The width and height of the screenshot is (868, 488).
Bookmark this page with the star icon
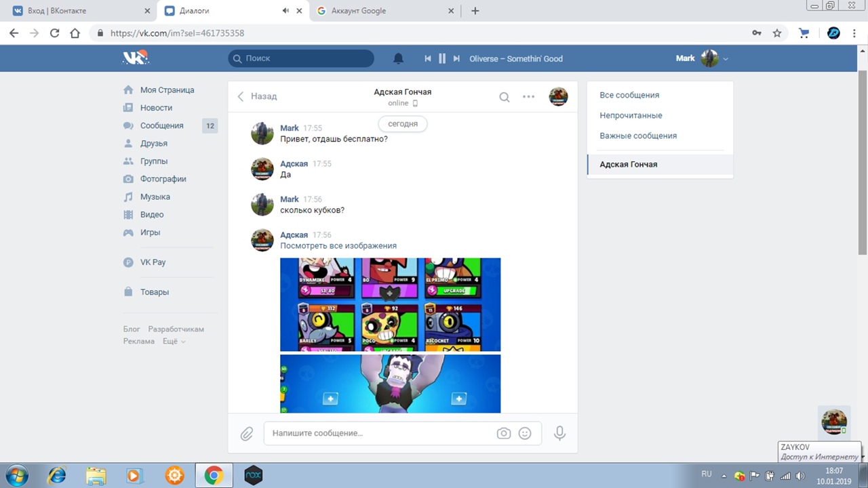pyautogui.click(x=777, y=33)
